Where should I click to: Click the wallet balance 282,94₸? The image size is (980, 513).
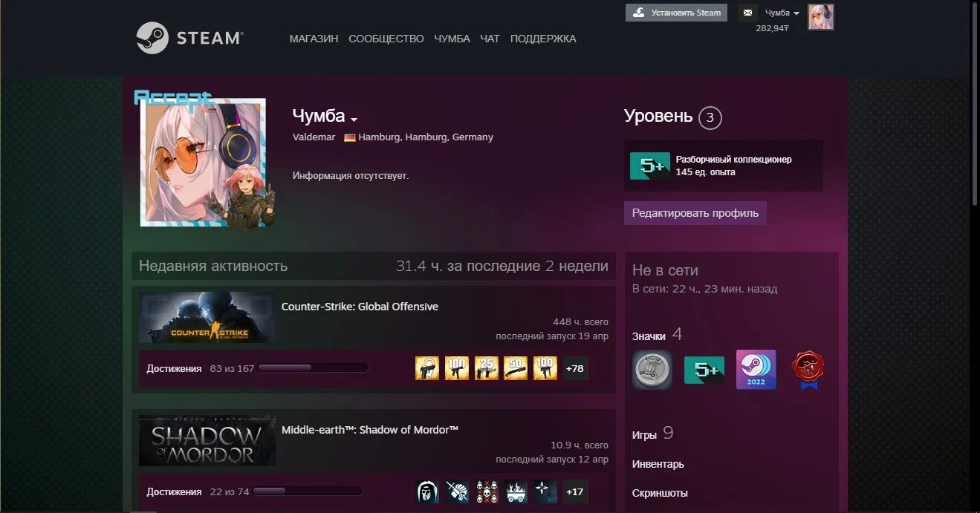pos(772,28)
